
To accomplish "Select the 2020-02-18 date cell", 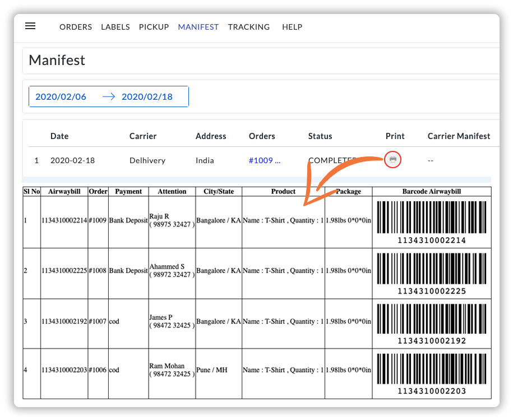I will point(73,160).
